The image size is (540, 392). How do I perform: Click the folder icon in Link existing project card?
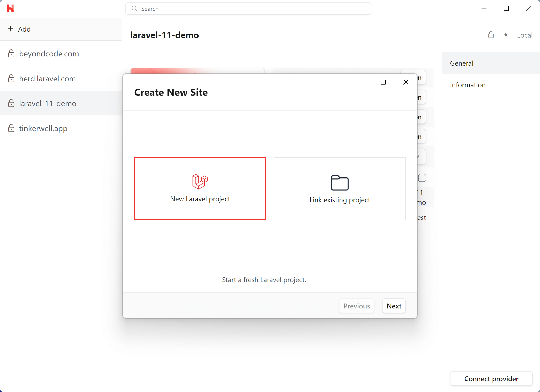(x=339, y=183)
